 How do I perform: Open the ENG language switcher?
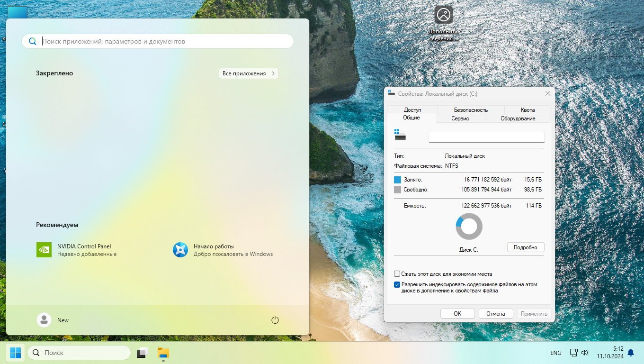(556, 353)
